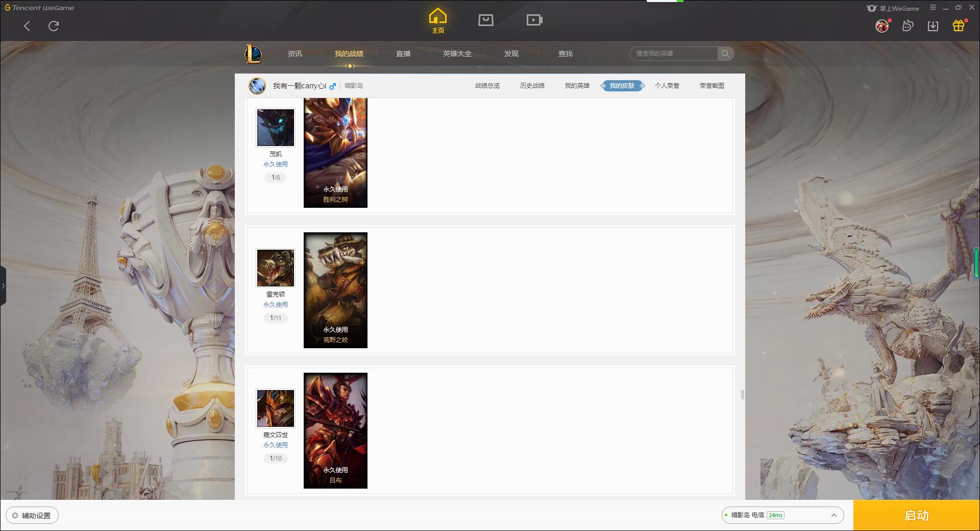980x531 pixels.
Task: Expand the left sidebar handle arrow
Action: click(3, 286)
